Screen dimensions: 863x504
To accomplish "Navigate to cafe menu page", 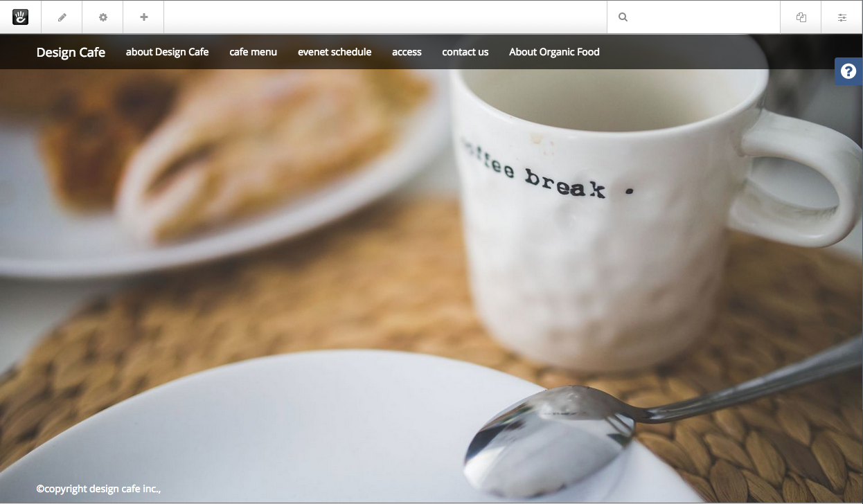I will [253, 52].
